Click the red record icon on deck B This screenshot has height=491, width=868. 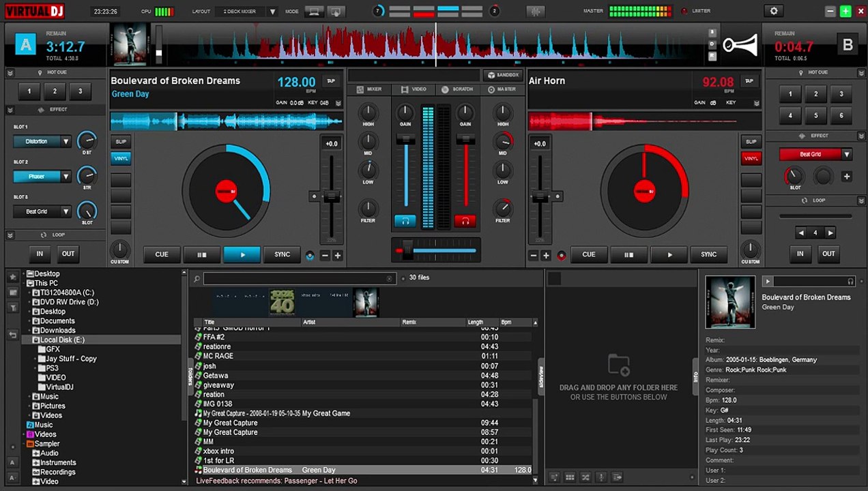(x=562, y=255)
